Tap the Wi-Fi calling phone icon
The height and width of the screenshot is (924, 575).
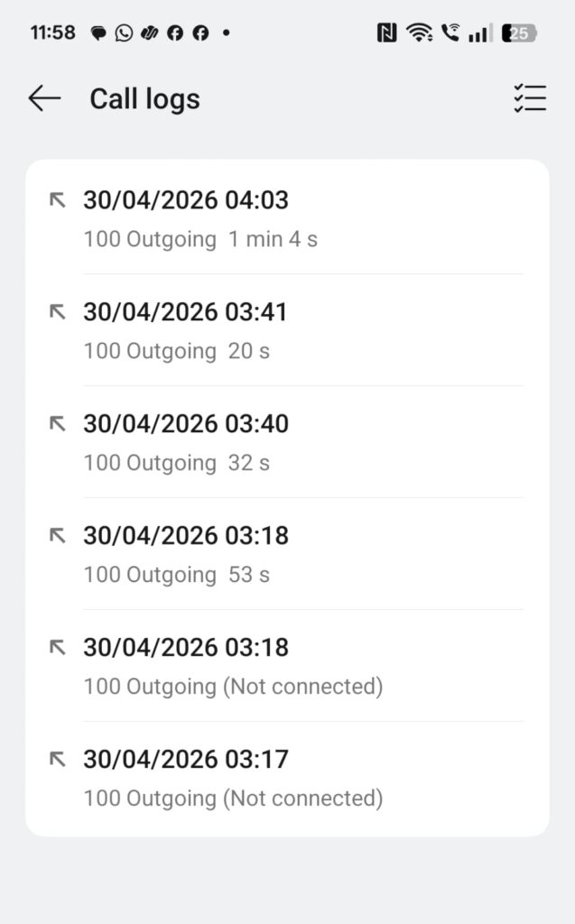pyautogui.click(x=450, y=33)
